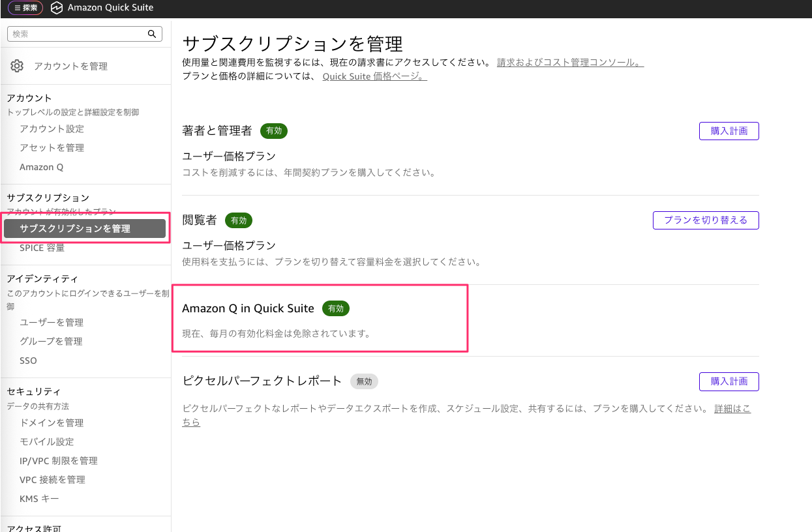Select SSO in the sidebar
The height and width of the screenshot is (532, 812).
click(x=28, y=361)
